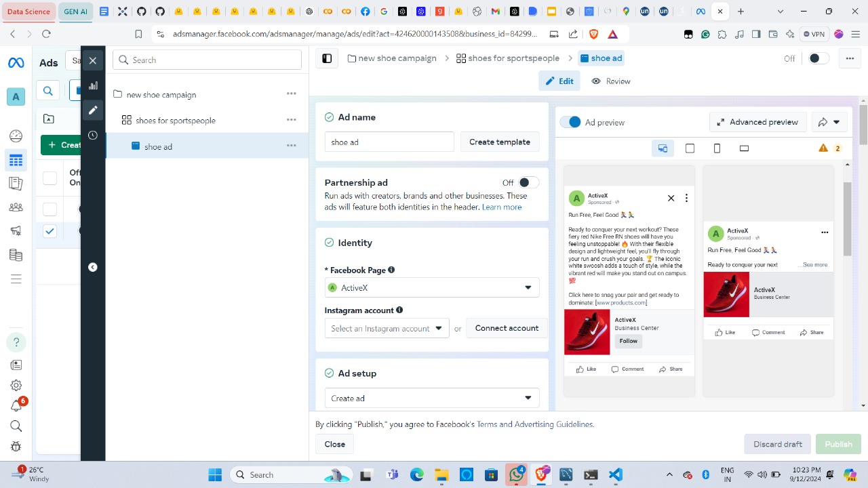Open notifications bell with 6 badge
The image size is (868, 488).
pos(16,405)
